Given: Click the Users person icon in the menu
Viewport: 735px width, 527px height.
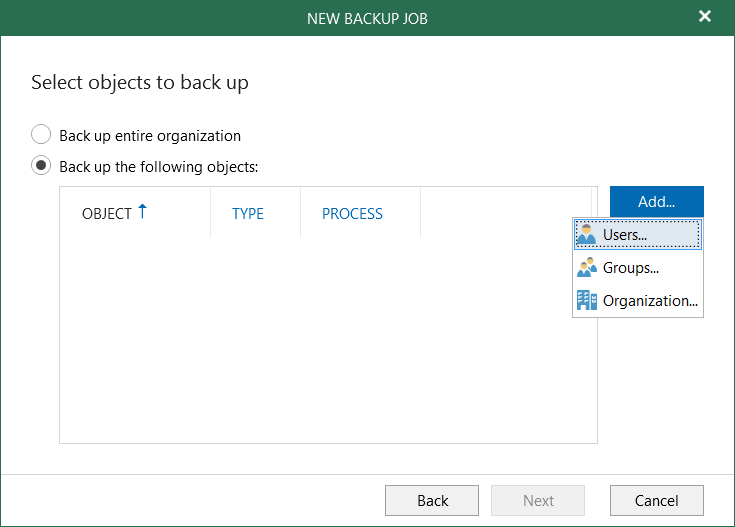Looking at the screenshot, I should click(x=587, y=235).
